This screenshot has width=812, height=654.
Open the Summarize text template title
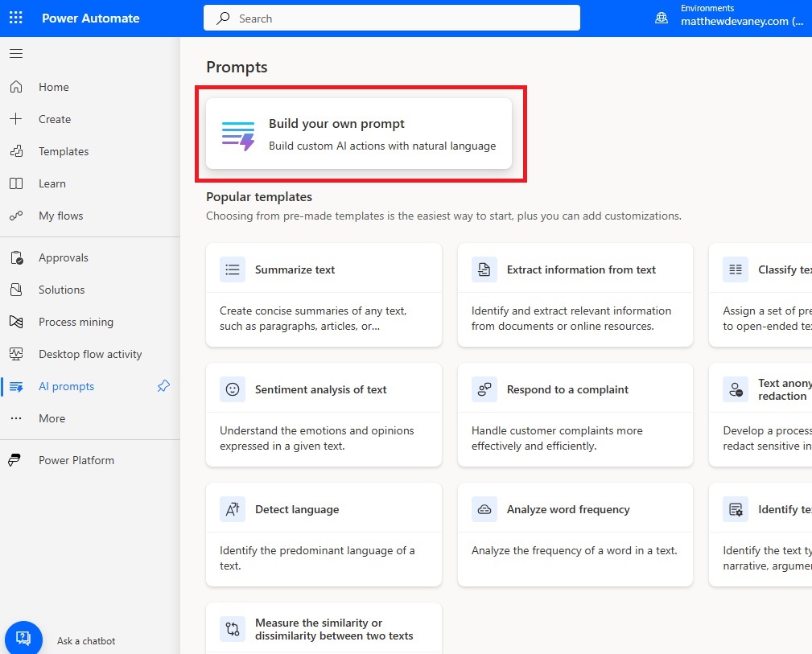295,269
